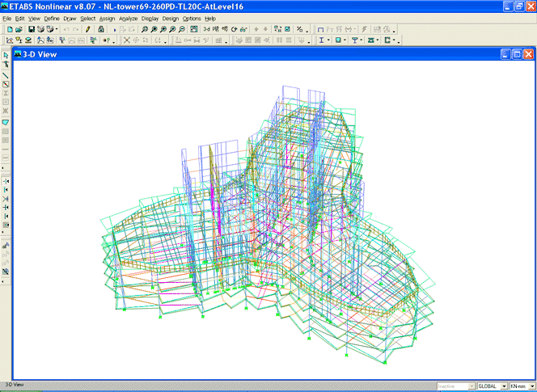This screenshot has width=537, height=392.
Task: Select the Draw Lines diagonal tool
Action: (6, 75)
